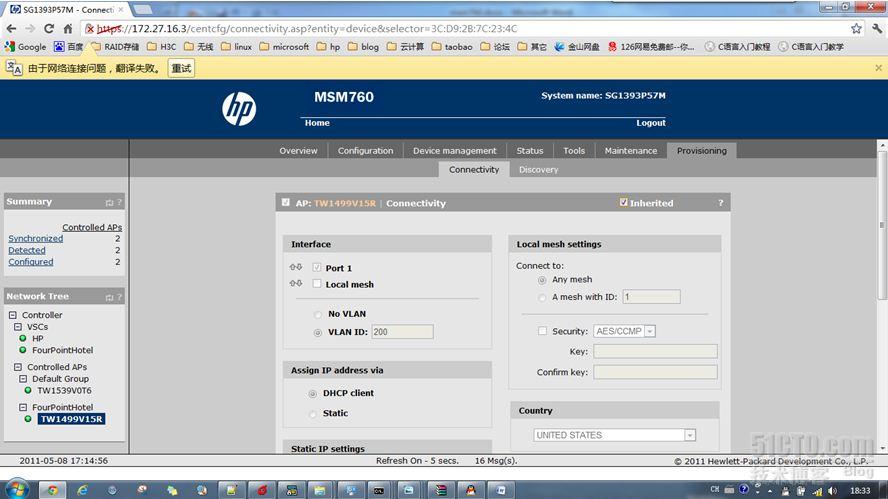Open the UNITED STATES country dropdown

coord(614,435)
